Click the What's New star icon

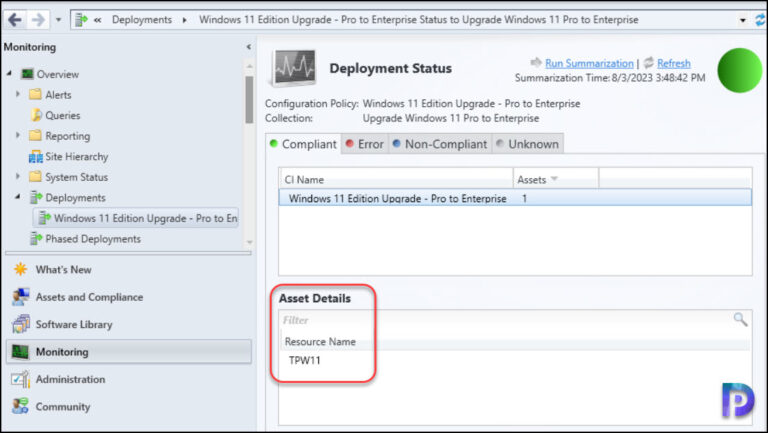tap(21, 269)
